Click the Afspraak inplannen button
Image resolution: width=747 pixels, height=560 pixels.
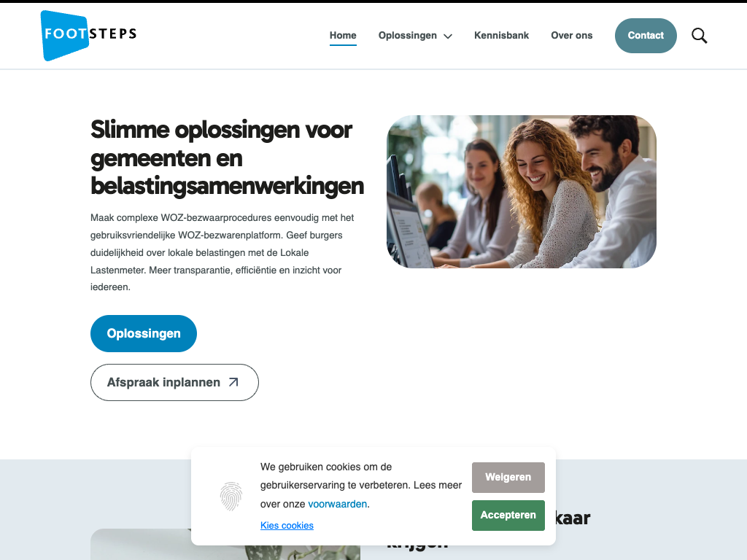click(x=174, y=382)
